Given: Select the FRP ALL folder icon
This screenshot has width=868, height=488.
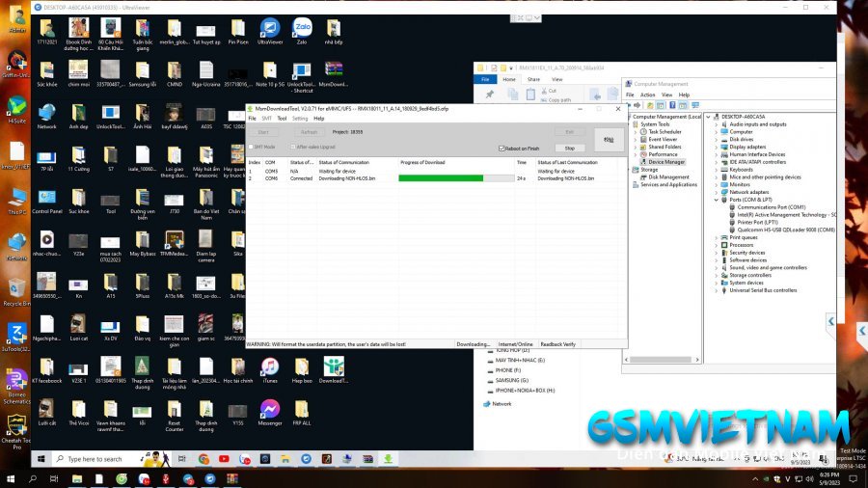Looking at the screenshot, I should coord(302,413).
